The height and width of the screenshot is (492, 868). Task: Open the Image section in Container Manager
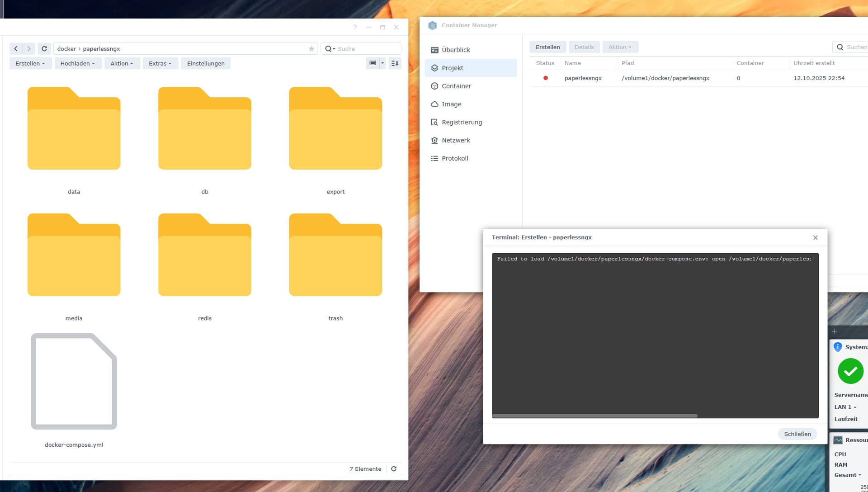451,104
